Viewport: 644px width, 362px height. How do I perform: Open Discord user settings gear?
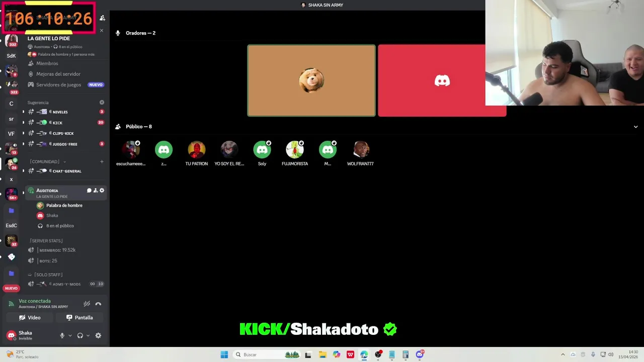coord(98,335)
